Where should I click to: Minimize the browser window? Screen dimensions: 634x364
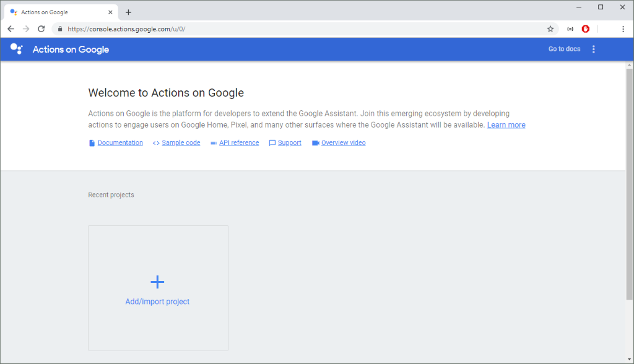pos(579,7)
